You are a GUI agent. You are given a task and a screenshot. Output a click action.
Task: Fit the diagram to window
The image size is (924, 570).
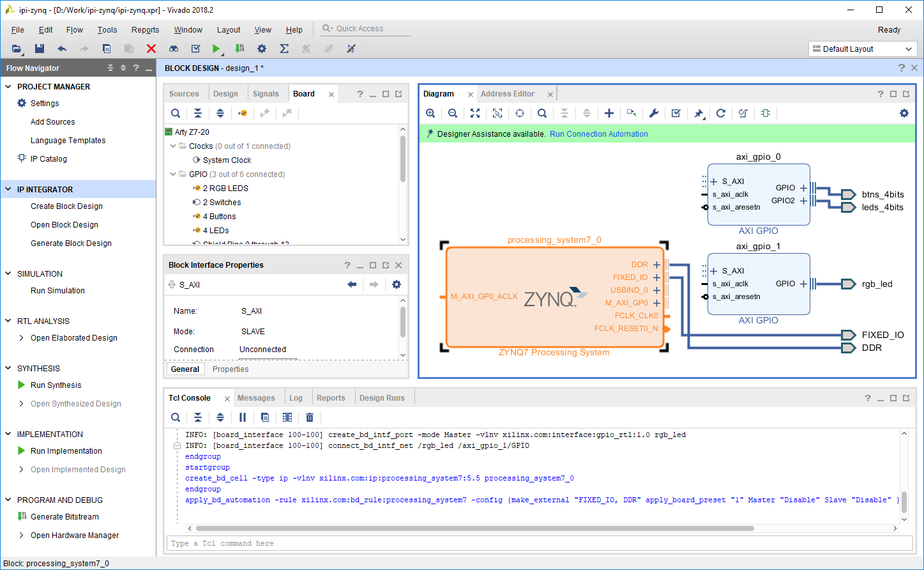[x=475, y=113]
